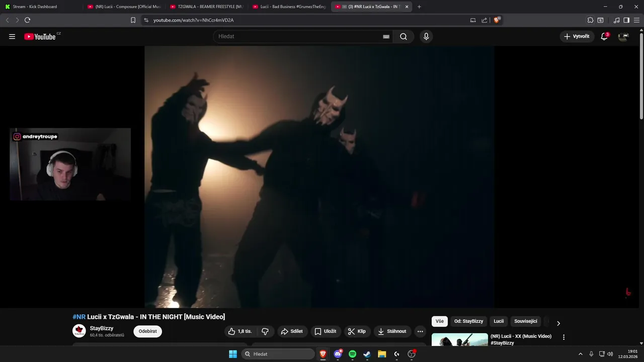Switch to Lucii - Bad Business tab
644x362 pixels.
coord(289,7)
